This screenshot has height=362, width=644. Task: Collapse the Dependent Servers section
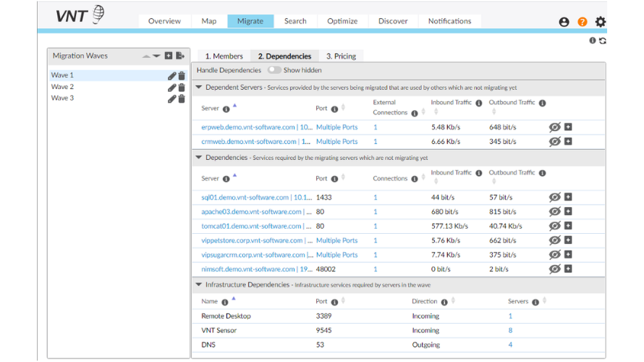tap(199, 88)
